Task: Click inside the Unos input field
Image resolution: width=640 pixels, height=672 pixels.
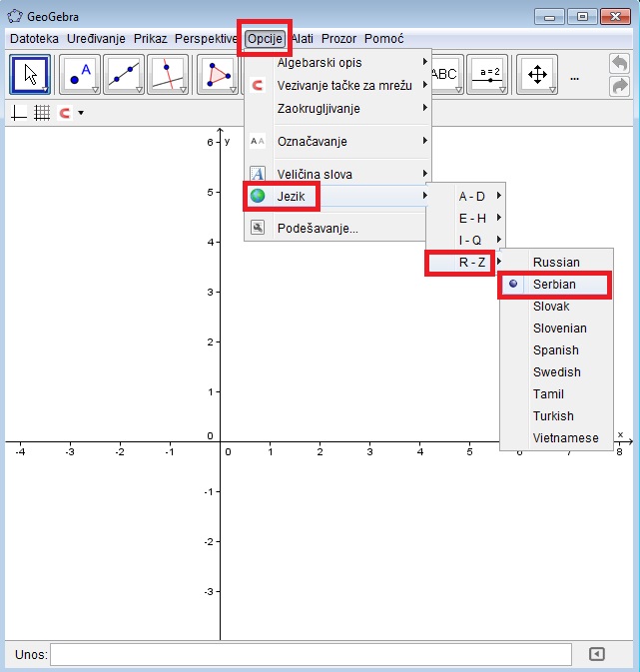Action: click(311, 654)
